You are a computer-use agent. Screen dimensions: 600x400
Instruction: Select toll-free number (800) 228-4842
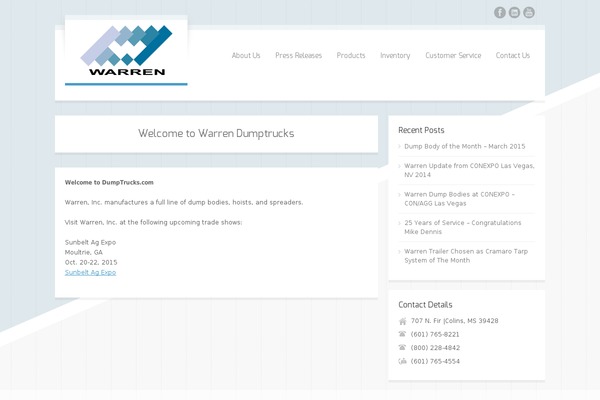click(435, 348)
